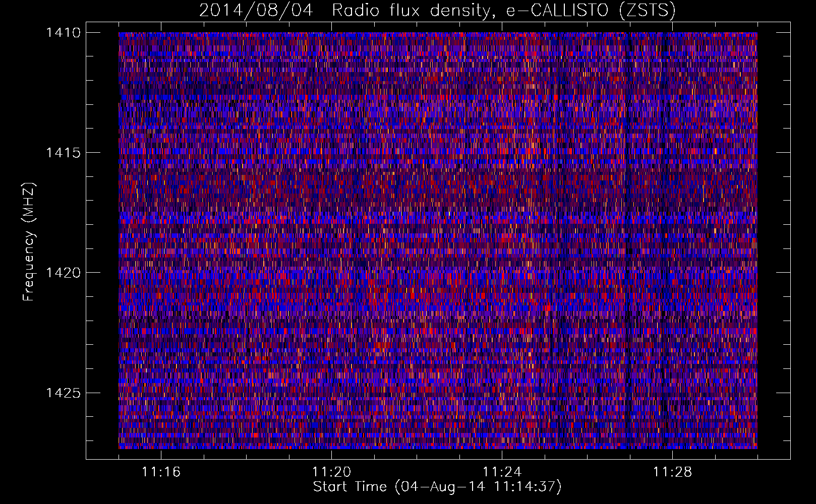This screenshot has width=816, height=504.
Task: Click the 11:28 time tick label
Action: pyautogui.click(x=672, y=472)
